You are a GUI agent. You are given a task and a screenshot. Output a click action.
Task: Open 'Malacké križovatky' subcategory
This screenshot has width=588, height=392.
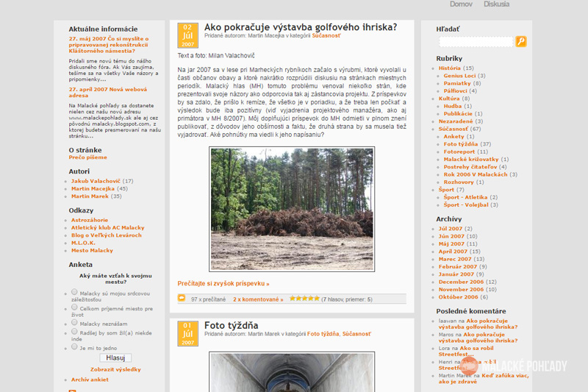point(471,159)
